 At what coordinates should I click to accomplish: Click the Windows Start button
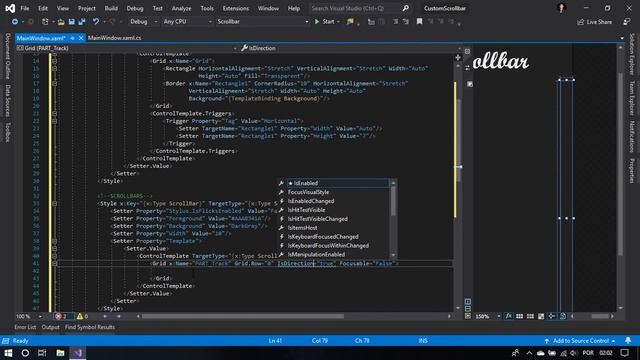click(x=8, y=353)
